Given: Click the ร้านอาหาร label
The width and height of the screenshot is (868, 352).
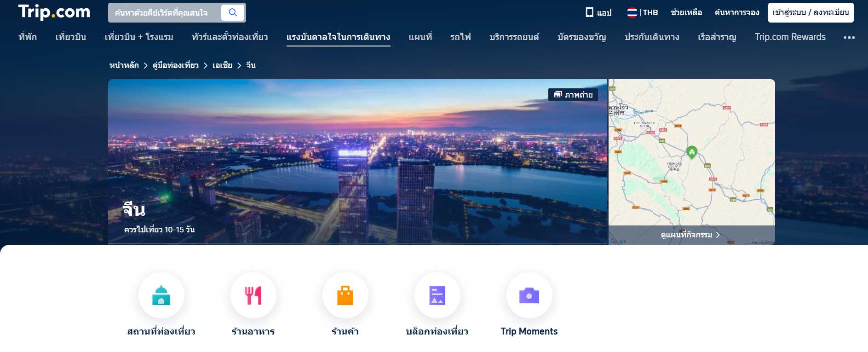Looking at the screenshot, I should coord(253,331).
